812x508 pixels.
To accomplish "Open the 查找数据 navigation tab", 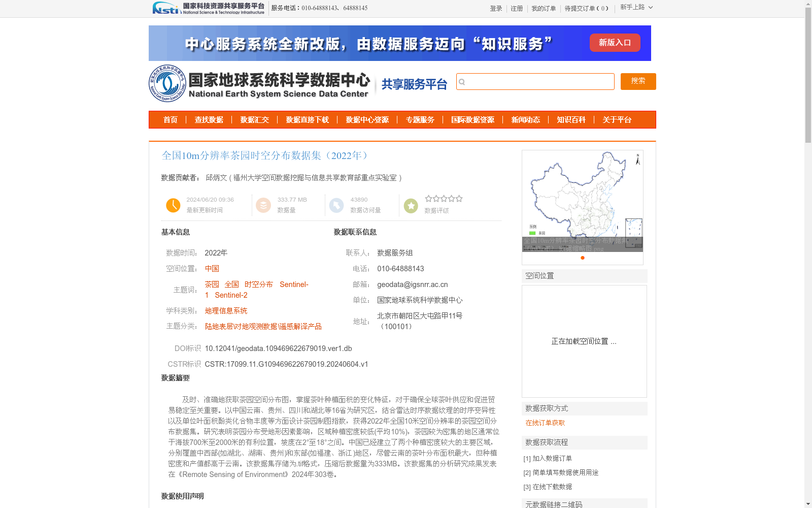I will coord(209,120).
